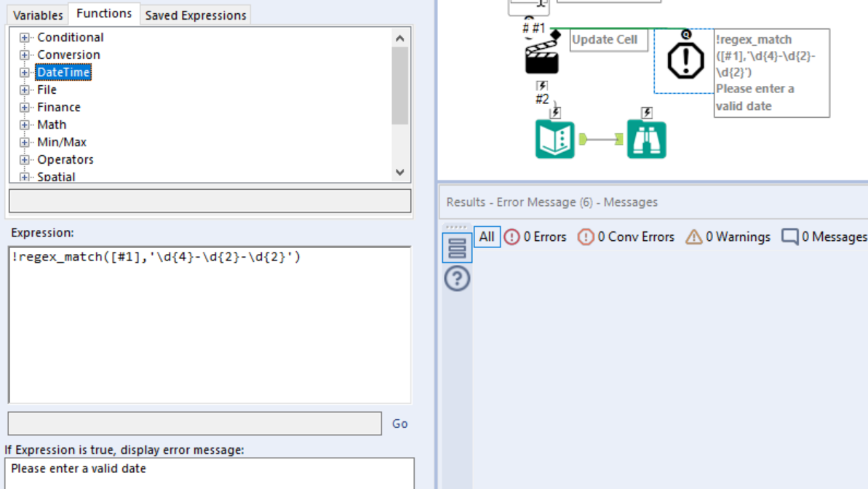
Task: Click the Results help question mark icon
Action: (457, 279)
